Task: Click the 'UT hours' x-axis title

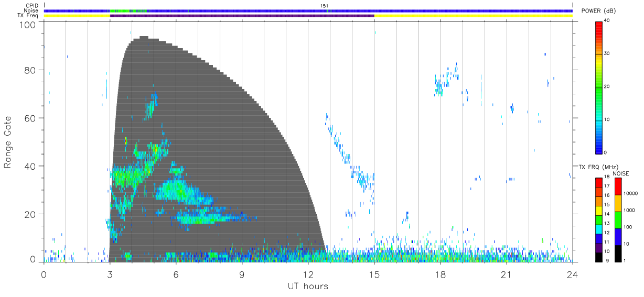Action: tap(307, 286)
